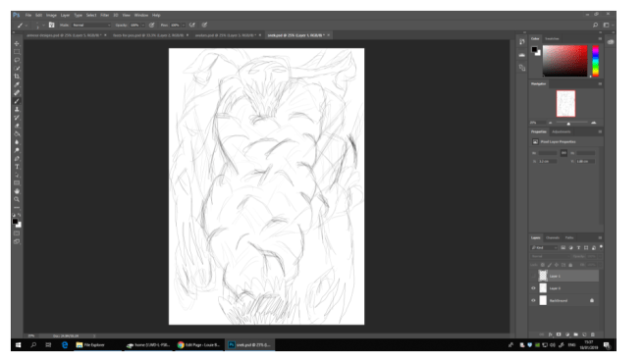This screenshot has height=362, width=644.
Task: Switch to the Swatches tab
Action: 552,38
